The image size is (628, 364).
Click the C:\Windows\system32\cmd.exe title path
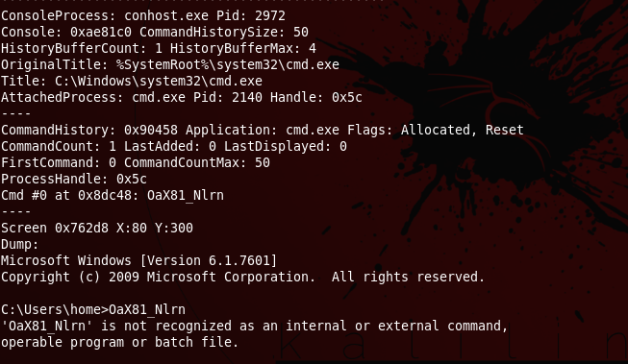click(158, 82)
